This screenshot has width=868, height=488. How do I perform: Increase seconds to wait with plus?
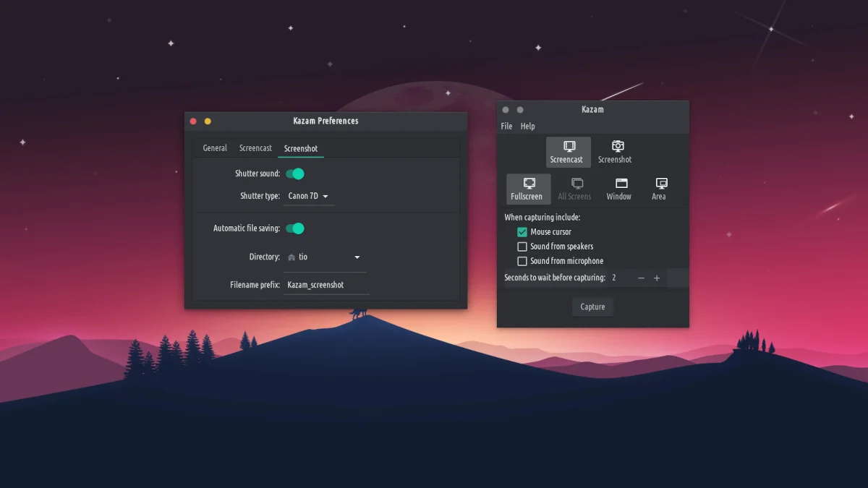point(657,278)
